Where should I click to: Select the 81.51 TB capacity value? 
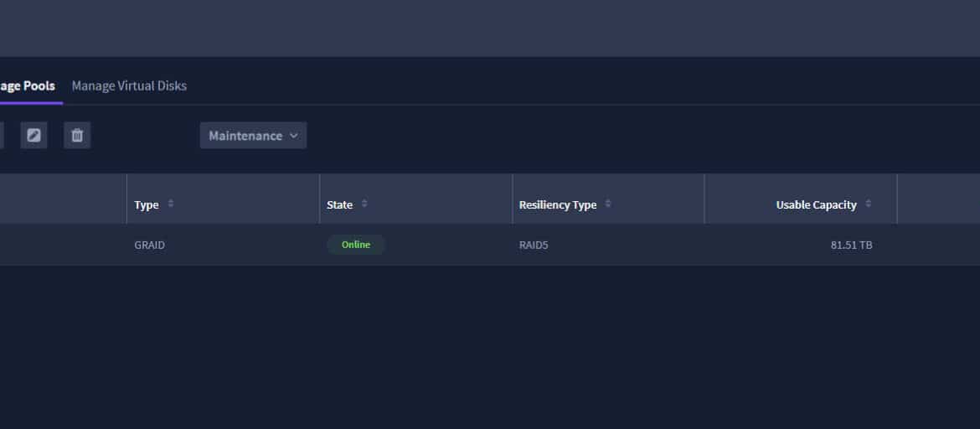pos(851,246)
